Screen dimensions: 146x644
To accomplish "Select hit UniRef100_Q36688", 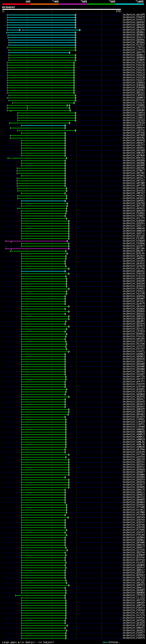I will click(x=134, y=221).
